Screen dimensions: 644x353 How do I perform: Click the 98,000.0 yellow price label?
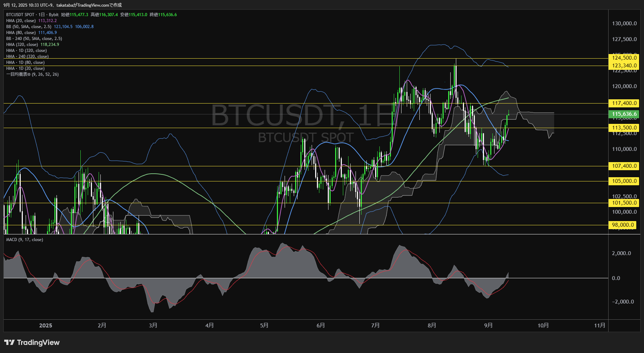(623, 225)
